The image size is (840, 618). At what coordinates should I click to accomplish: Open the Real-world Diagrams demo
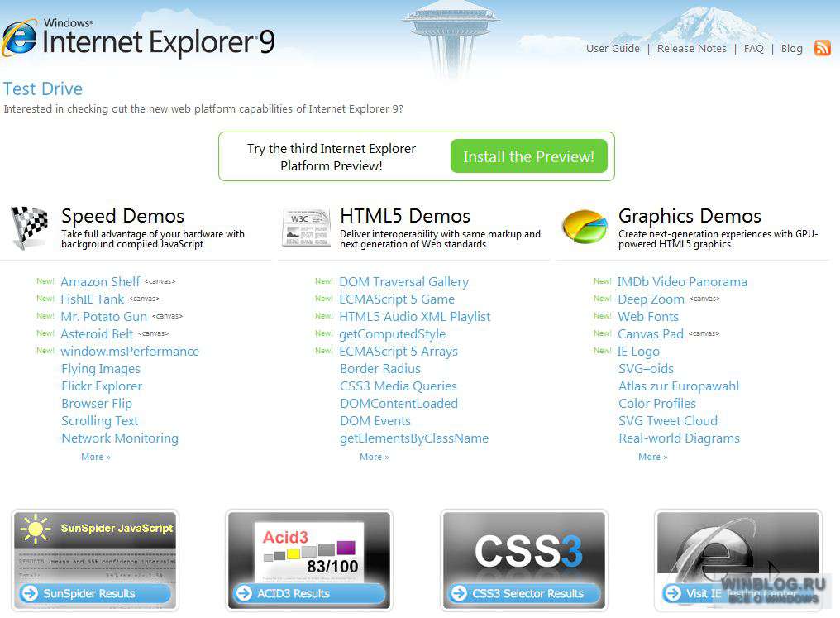pyautogui.click(x=680, y=438)
